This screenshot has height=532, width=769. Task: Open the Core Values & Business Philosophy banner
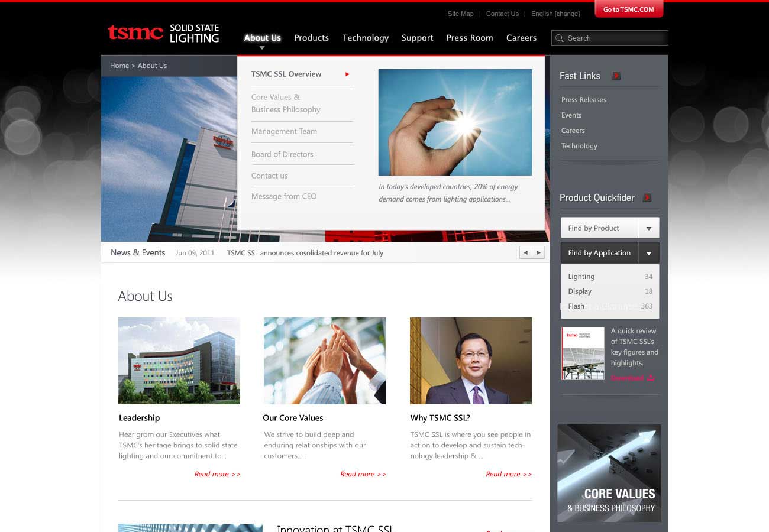609,473
